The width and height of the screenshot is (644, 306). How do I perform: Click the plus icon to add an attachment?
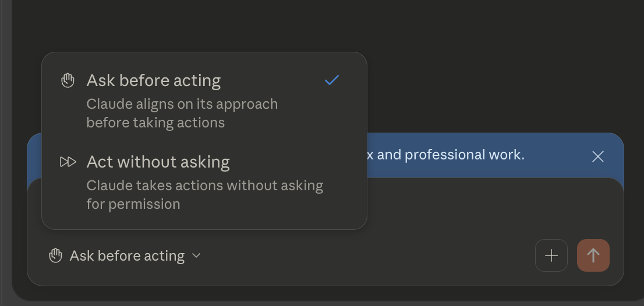(551, 255)
